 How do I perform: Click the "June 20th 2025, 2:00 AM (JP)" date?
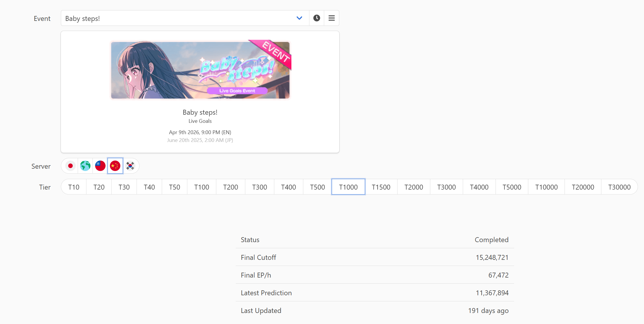coord(200,140)
